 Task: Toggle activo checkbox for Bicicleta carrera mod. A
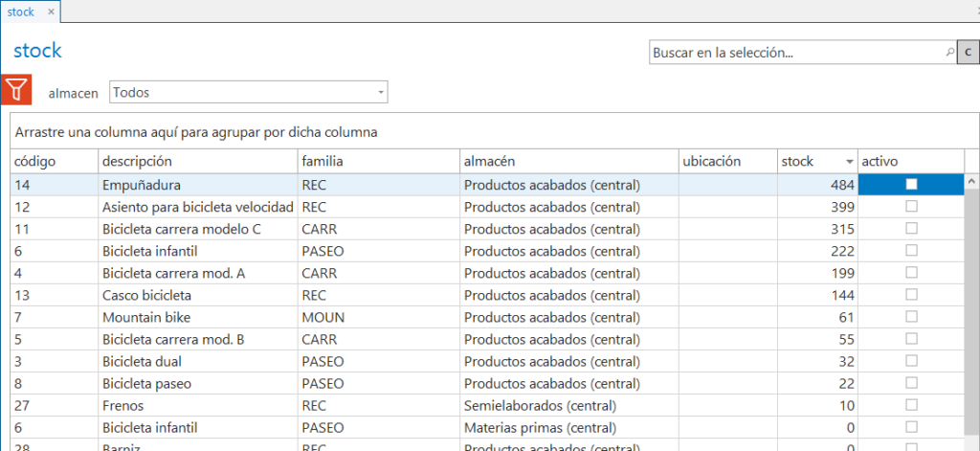[x=912, y=272]
